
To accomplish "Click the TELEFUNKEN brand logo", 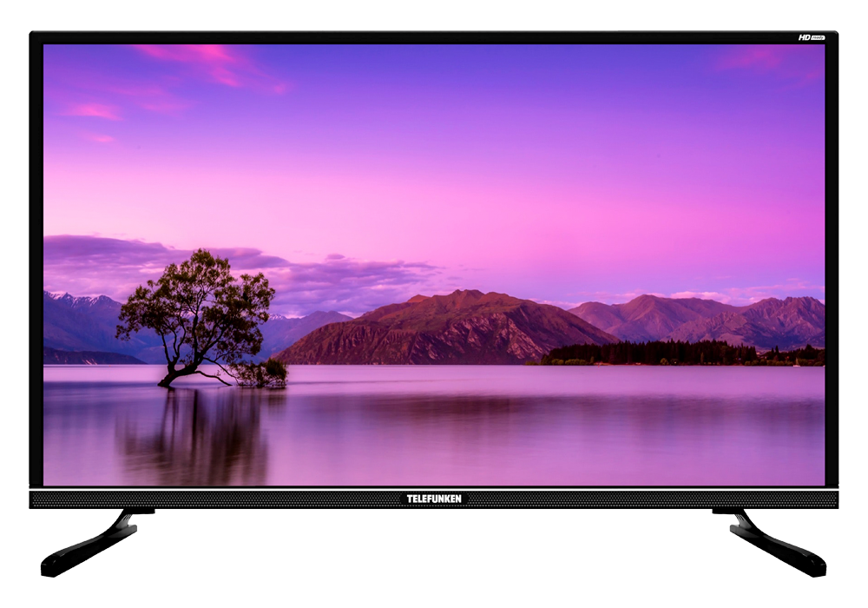I will (434, 499).
